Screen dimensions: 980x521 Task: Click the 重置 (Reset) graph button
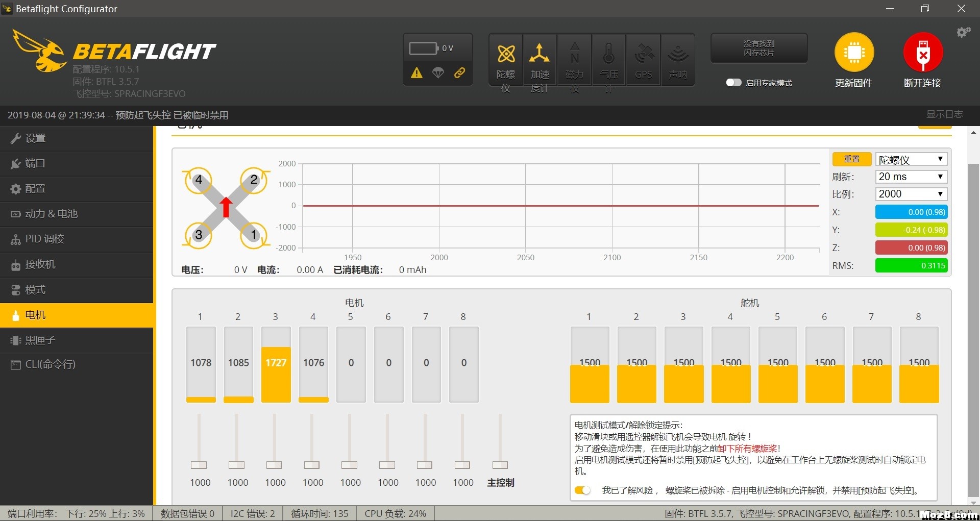coord(851,159)
